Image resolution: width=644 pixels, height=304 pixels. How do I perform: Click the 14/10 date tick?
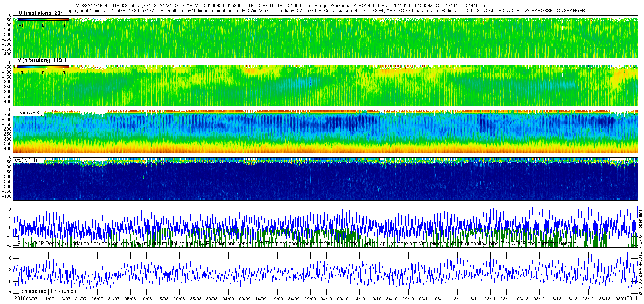(x=359, y=299)
